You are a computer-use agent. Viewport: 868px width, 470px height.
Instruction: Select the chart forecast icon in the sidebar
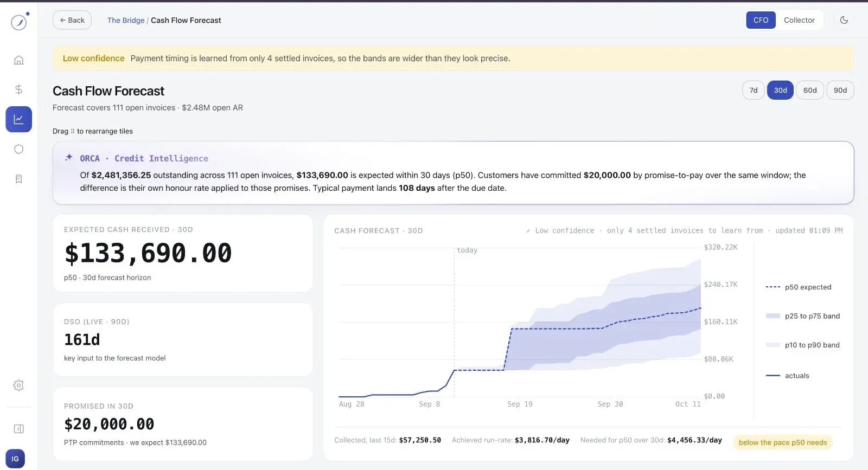[x=19, y=119]
